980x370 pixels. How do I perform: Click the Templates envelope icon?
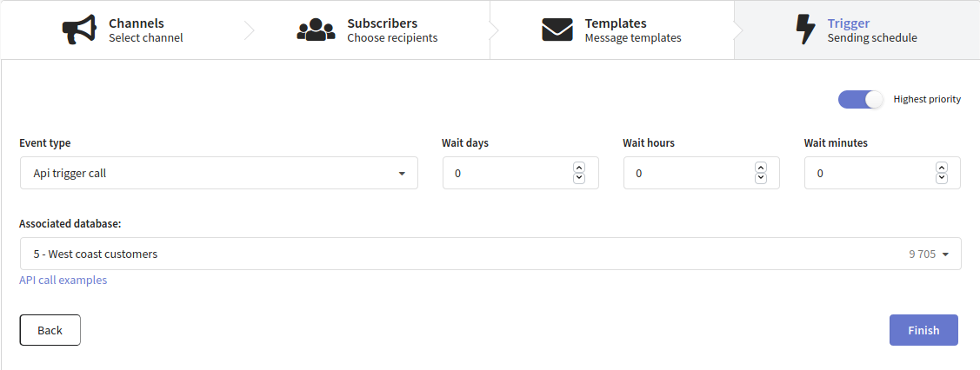(x=557, y=30)
